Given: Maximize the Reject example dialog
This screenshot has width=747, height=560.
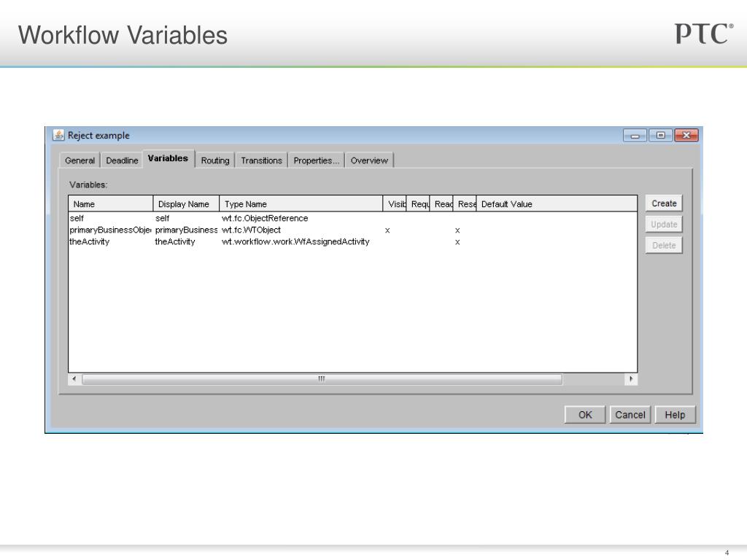Looking at the screenshot, I should pyautogui.click(x=660, y=135).
